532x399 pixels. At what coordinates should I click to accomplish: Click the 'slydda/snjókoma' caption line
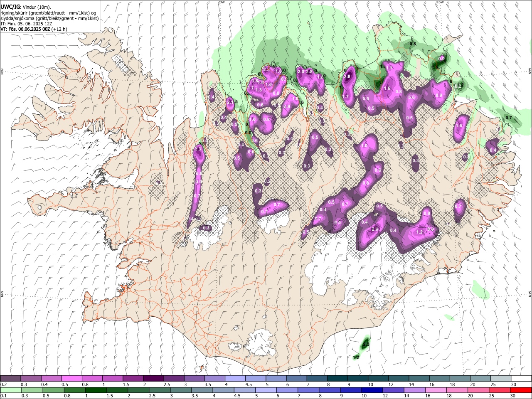tap(49, 18)
